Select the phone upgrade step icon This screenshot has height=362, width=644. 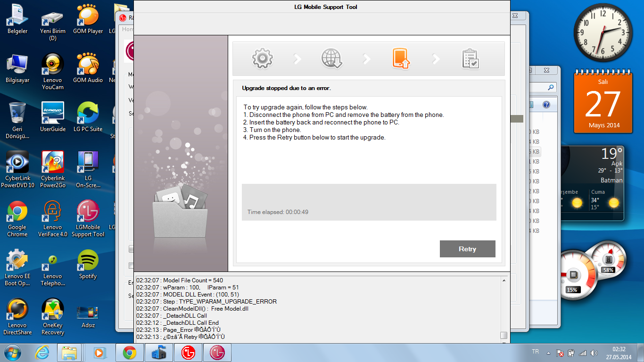tap(401, 58)
